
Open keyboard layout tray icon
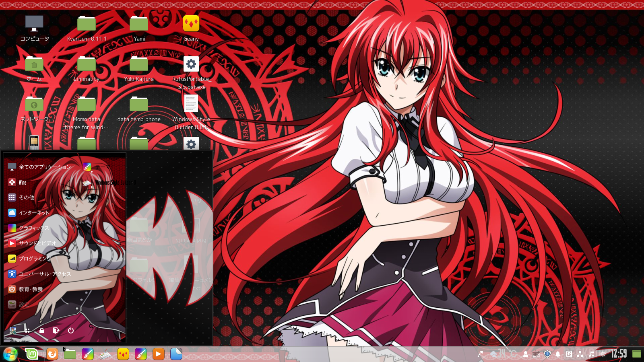pos(536,354)
